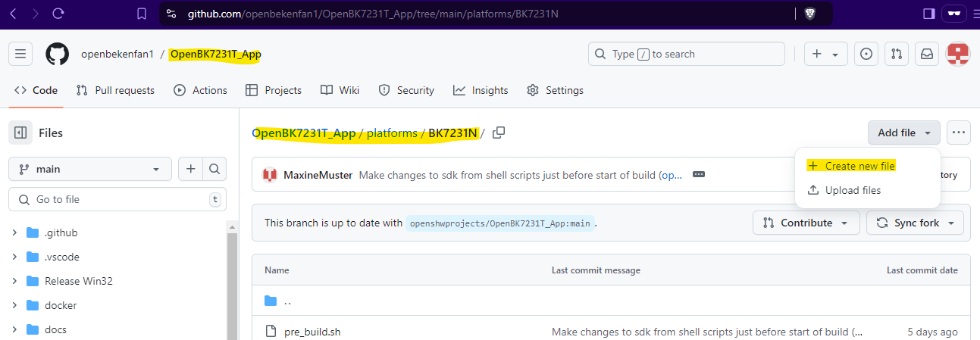The image size is (980, 340).
Task: Open more options ellipsis next to Add file
Action: [x=959, y=133]
